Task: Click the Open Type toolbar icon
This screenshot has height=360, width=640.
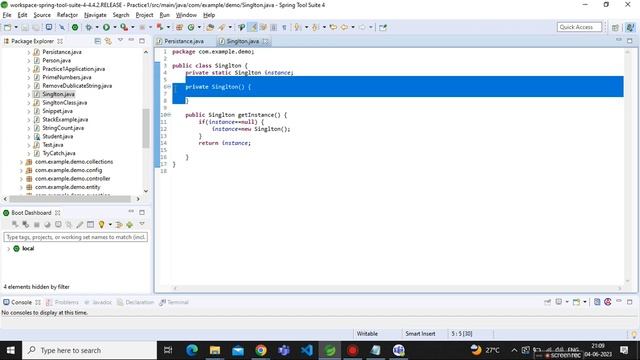Action: [210, 27]
